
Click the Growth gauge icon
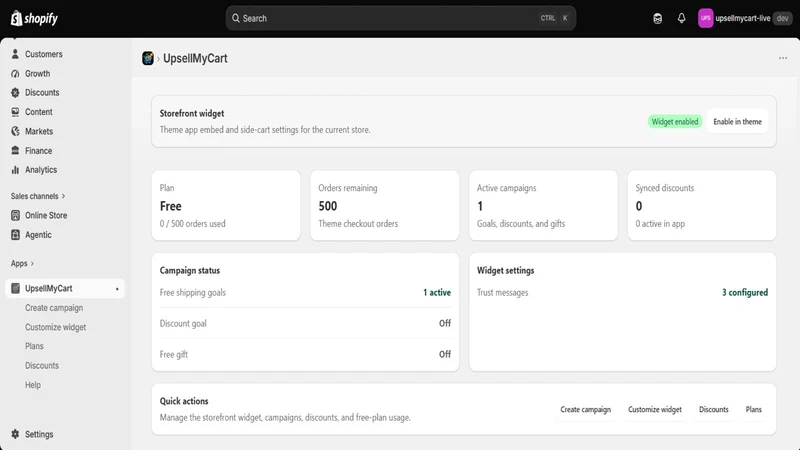click(x=15, y=73)
